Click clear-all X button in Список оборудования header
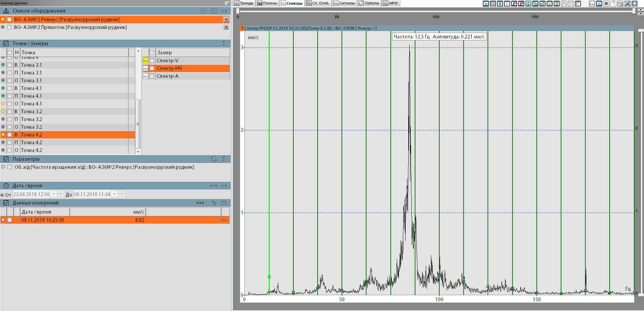This screenshot has width=644, height=311. click(214, 11)
